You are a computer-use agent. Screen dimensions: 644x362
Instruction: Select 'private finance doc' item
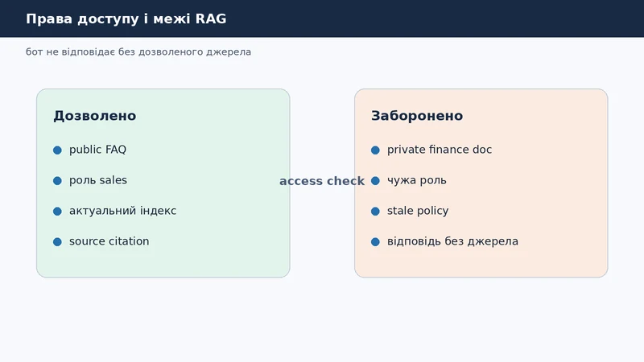440,150
